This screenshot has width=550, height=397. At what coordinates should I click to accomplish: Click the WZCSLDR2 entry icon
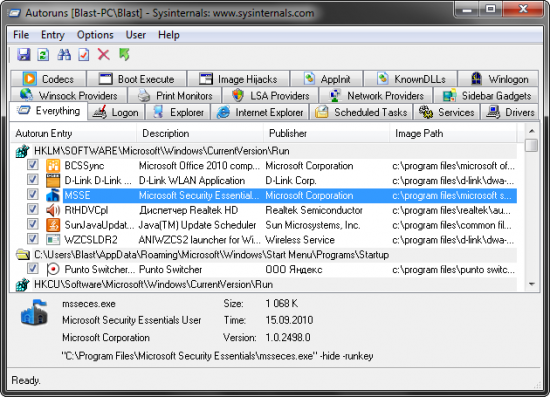point(53,240)
